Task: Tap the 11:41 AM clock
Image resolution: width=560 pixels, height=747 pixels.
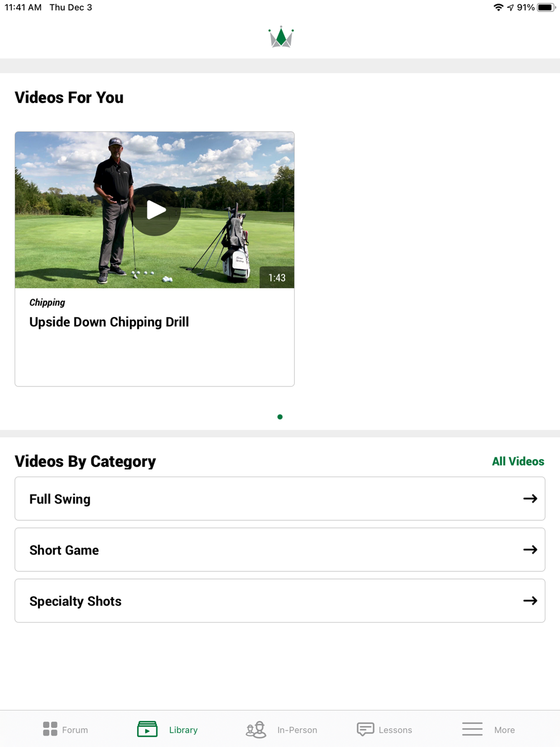Action: coord(23,7)
